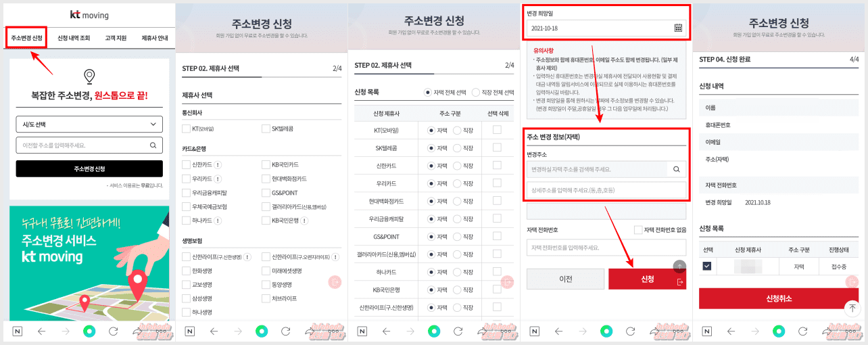Viewport: 868px width, 345px height.
Task: Check the 현대백화점카드 checkbox
Action: [x=266, y=179]
